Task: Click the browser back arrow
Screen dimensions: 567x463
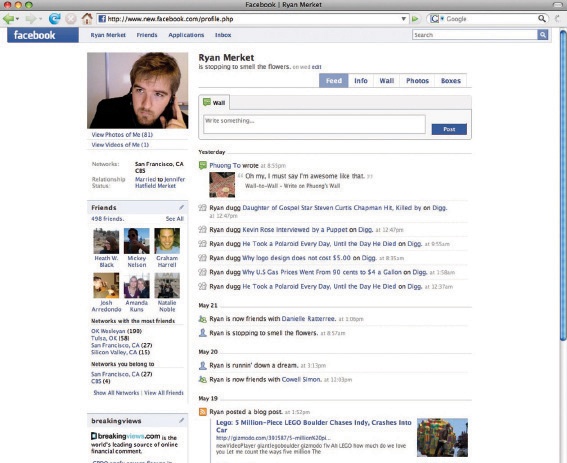Action: coord(8,18)
